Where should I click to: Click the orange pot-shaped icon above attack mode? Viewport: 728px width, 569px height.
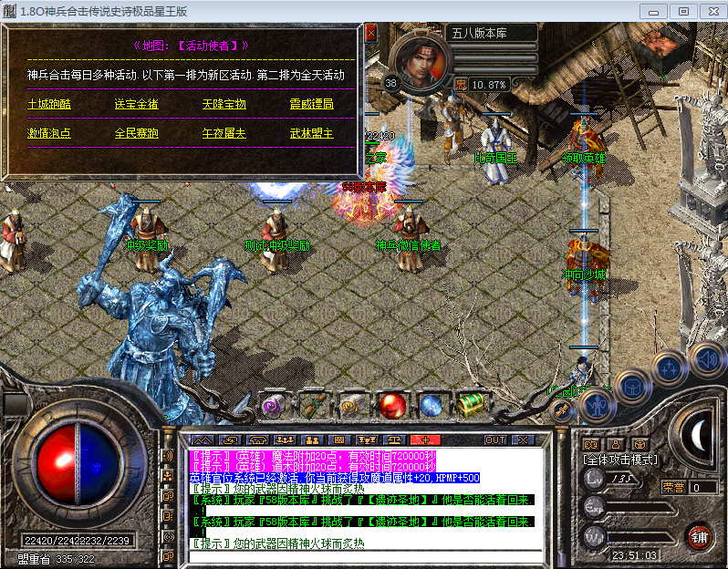click(640, 444)
